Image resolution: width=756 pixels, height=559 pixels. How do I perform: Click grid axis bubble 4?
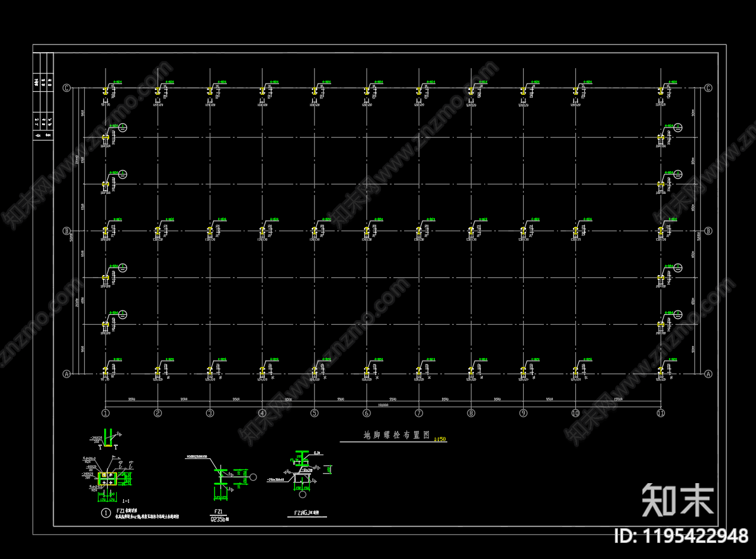click(x=262, y=413)
